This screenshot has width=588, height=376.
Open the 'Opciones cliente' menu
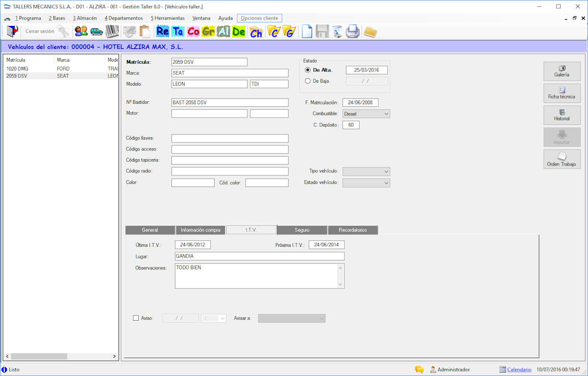coord(259,18)
